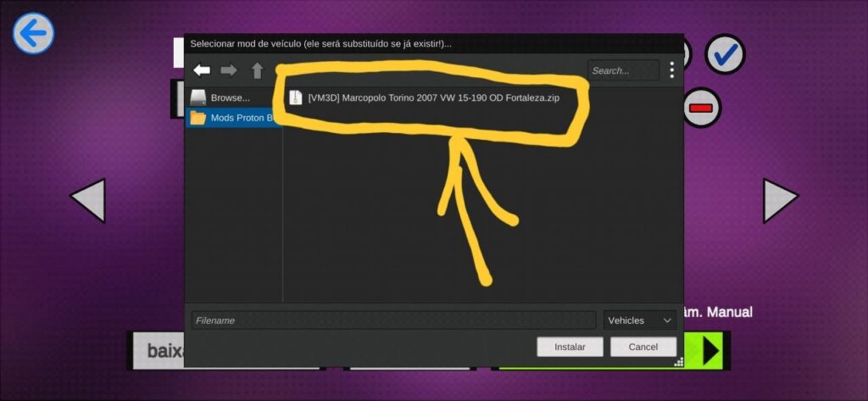Grab the dialog resize handle corner
The width and height of the screenshot is (868, 401).
click(678, 362)
